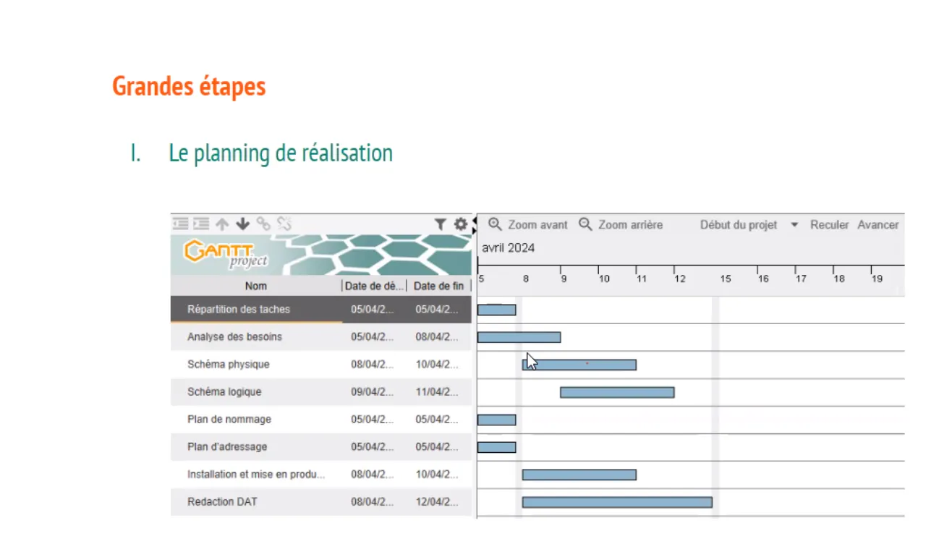
Task: Open the table settings gear icon
Action: (460, 224)
